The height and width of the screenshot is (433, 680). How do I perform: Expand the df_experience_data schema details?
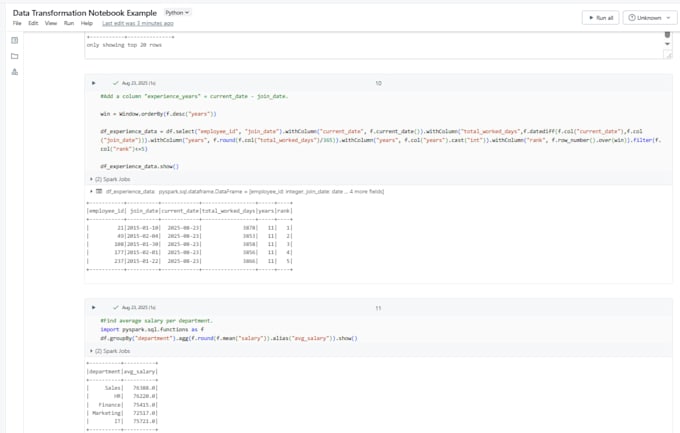pos(91,191)
